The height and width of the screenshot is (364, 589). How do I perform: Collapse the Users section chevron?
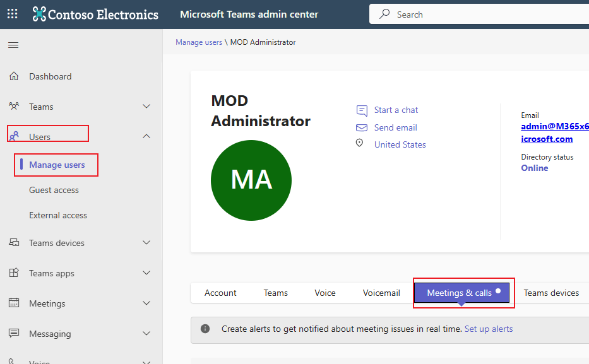(146, 136)
